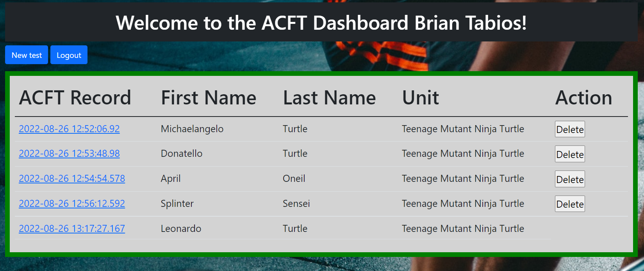
Task: Delete Splinter Sensei's ACFT record
Action: (569, 204)
